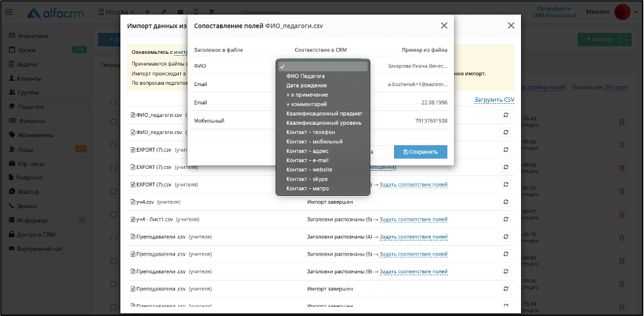Choose Квалификационный предмет option
644x316 pixels.
pos(323,114)
